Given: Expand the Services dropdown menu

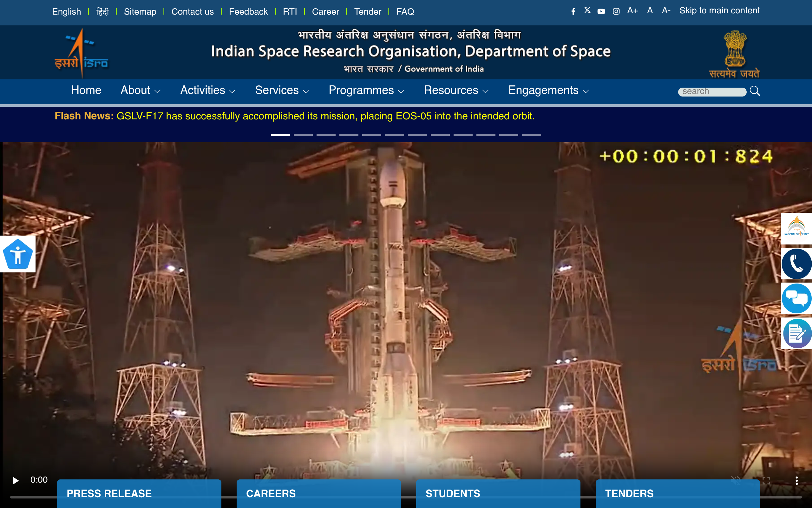Looking at the screenshot, I should [282, 90].
